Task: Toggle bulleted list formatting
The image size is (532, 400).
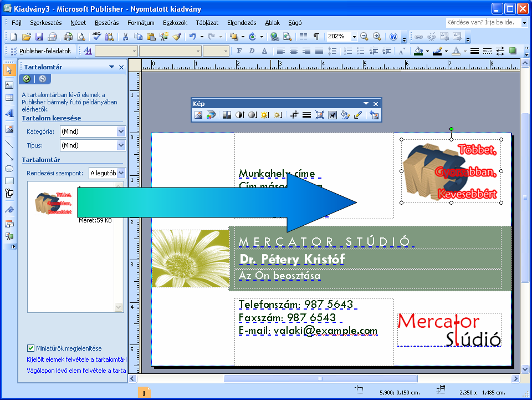Action: click(361, 51)
